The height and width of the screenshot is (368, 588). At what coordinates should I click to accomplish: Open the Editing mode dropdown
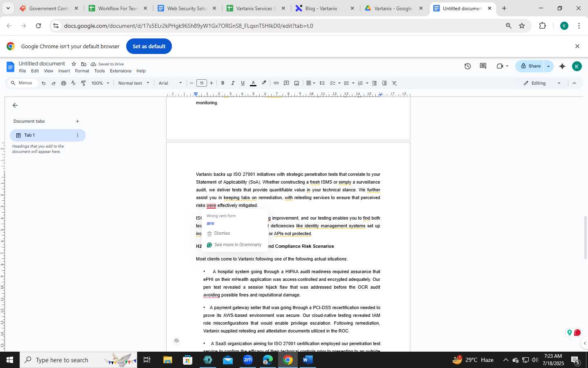pos(542,83)
